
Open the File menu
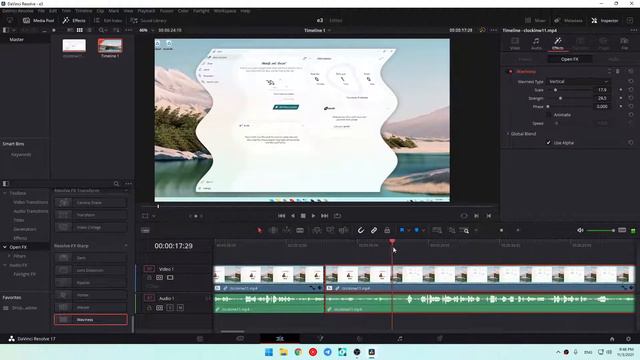41,11
